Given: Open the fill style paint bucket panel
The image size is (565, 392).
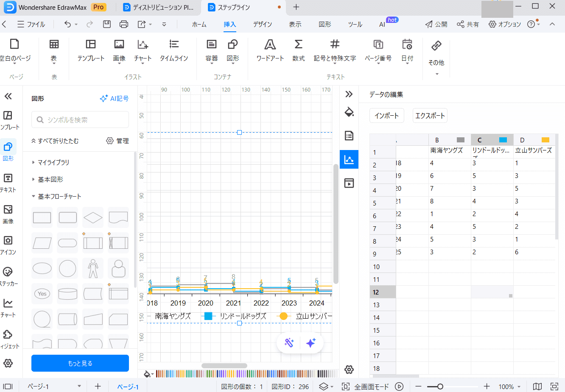Looking at the screenshot, I should 349,112.
